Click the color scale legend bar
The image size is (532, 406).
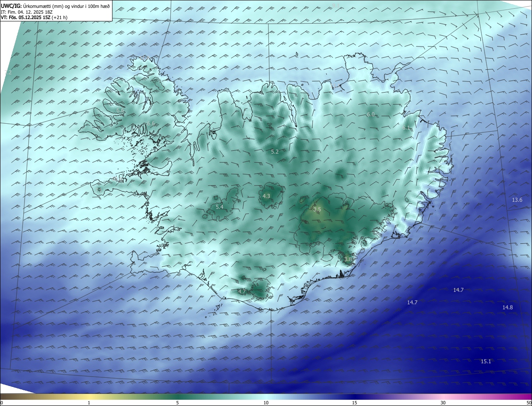(x=266, y=397)
